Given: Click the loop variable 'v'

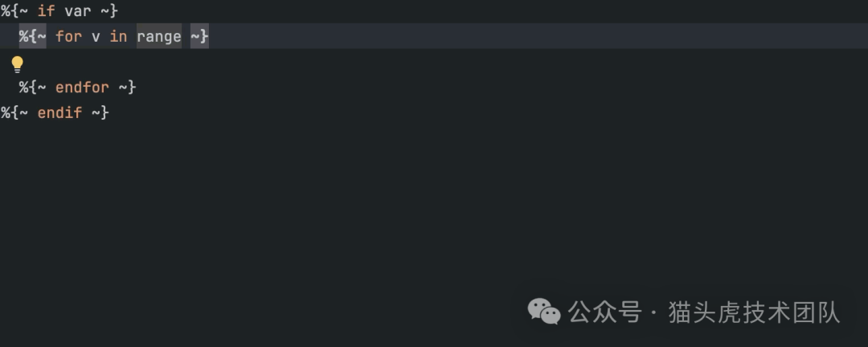Looking at the screenshot, I should [96, 37].
